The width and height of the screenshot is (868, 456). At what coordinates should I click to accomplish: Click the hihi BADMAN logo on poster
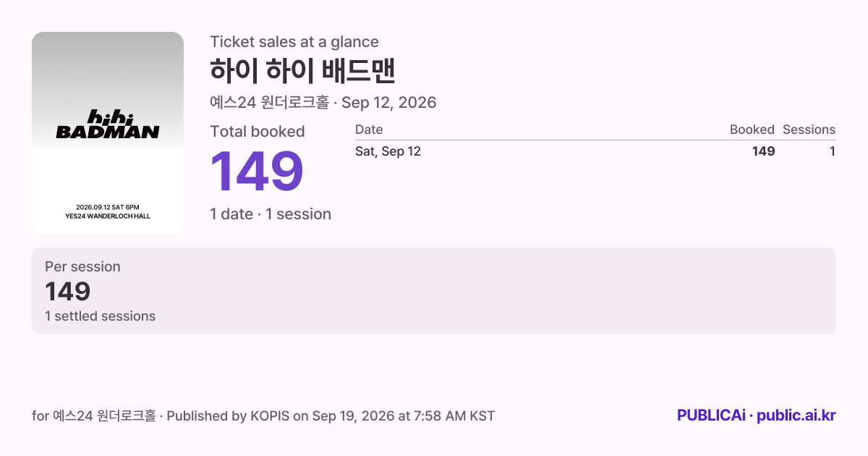point(108,124)
